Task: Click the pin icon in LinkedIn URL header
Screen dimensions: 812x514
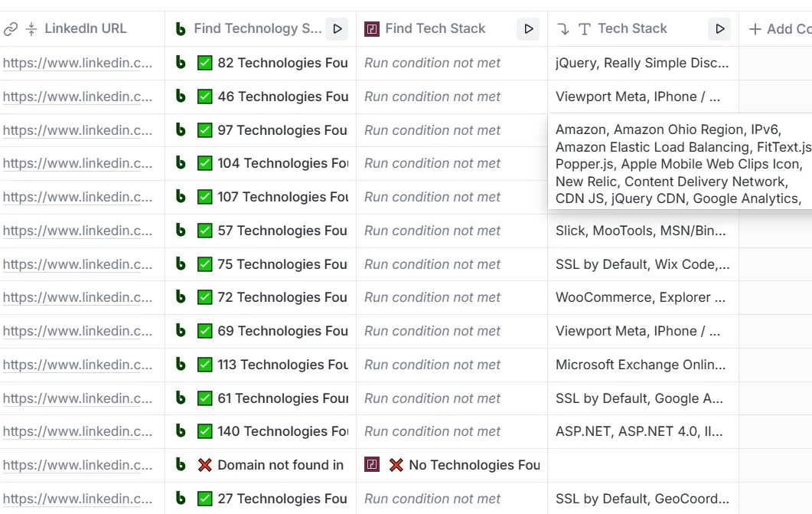Action: tap(31, 28)
